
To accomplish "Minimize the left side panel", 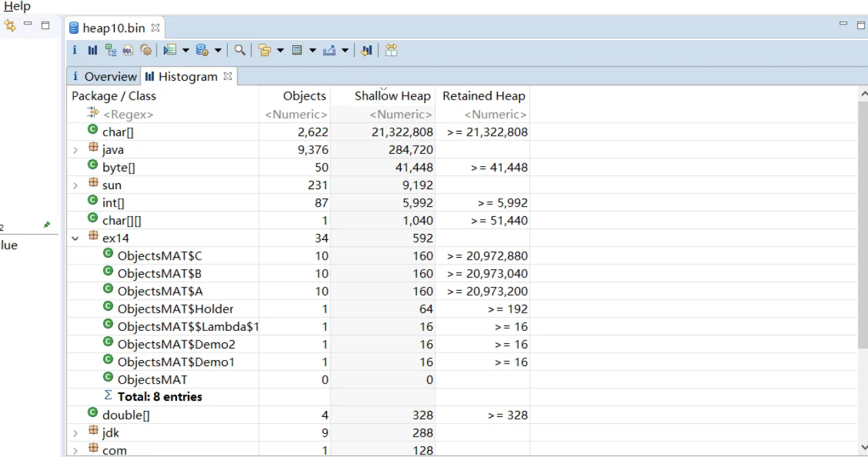I will tap(28, 24).
